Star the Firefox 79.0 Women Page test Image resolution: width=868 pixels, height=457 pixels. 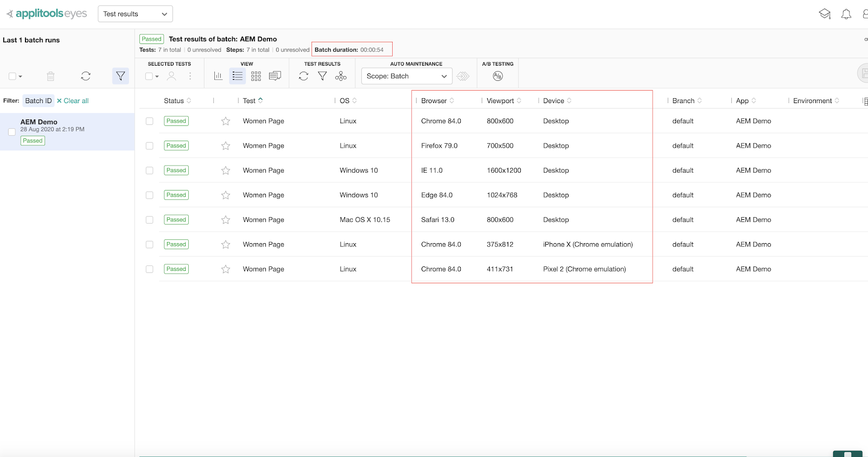[x=226, y=146]
